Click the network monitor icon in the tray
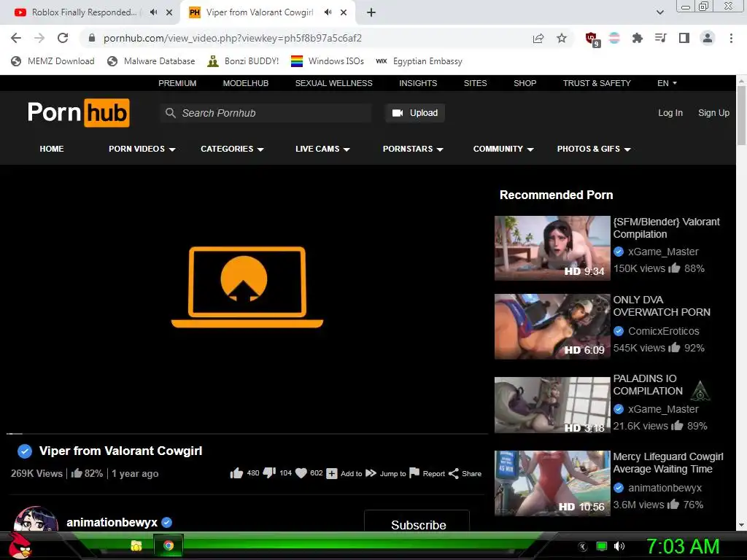The width and height of the screenshot is (747, 560). click(602, 546)
